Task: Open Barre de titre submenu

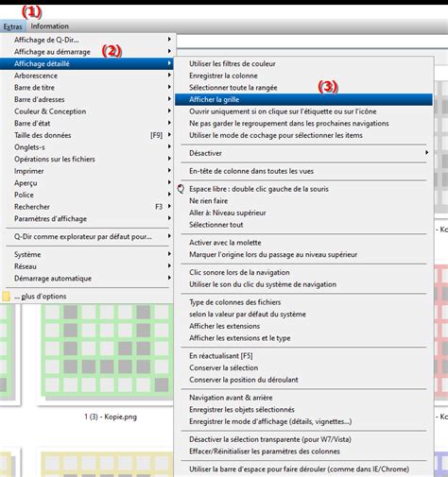Action: [87, 88]
